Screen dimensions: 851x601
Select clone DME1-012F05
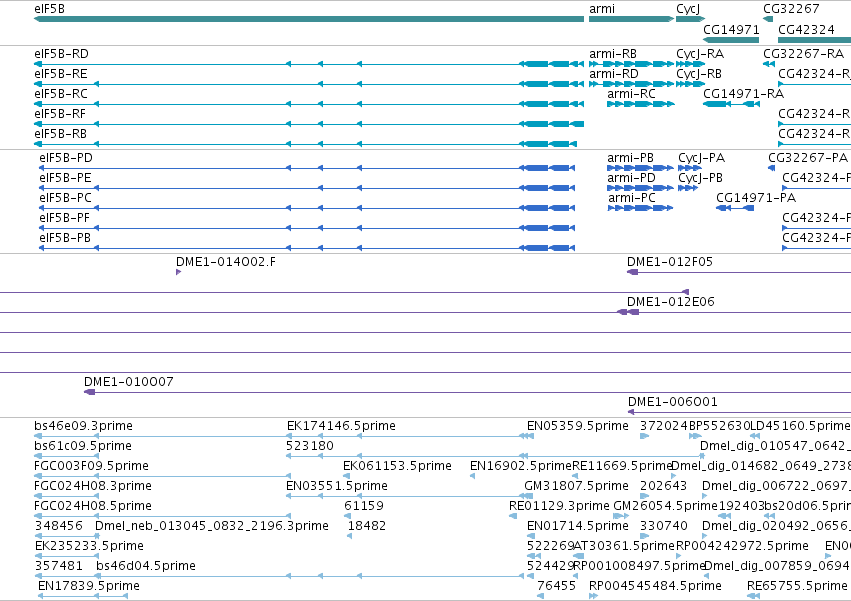tap(670, 262)
